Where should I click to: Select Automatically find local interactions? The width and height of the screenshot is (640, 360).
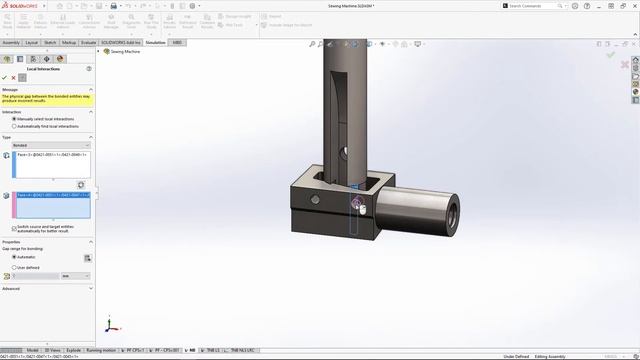pyautogui.click(x=45, y=126)
